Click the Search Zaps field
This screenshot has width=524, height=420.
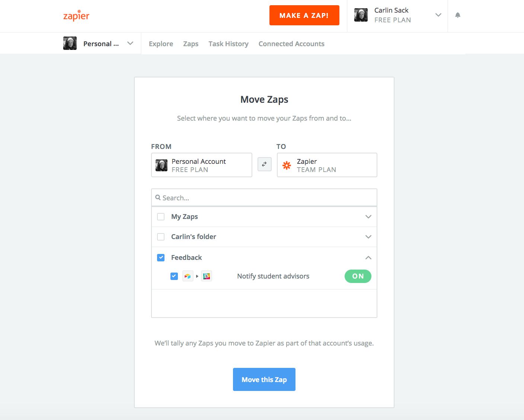click(x=264, y=198)
